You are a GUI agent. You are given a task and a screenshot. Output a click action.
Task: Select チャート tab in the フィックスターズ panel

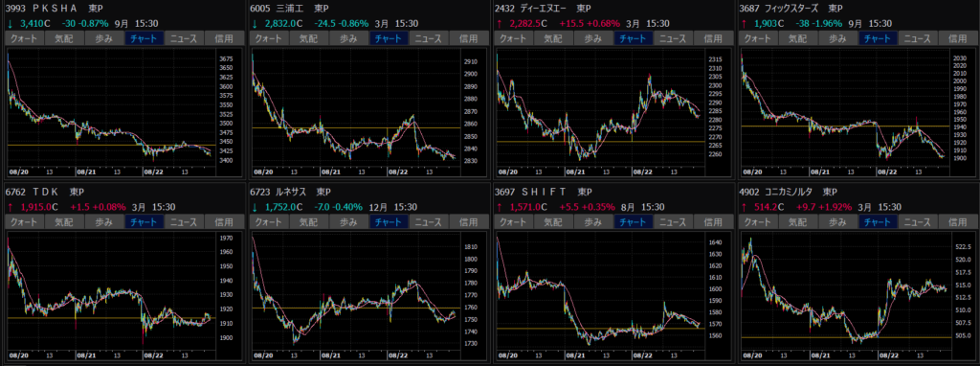pos(880,38)
